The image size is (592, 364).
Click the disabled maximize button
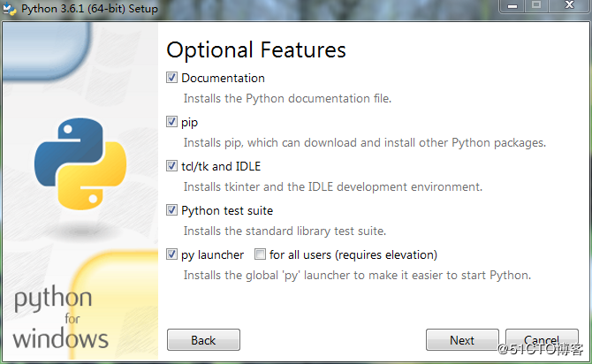click(536, 6)
